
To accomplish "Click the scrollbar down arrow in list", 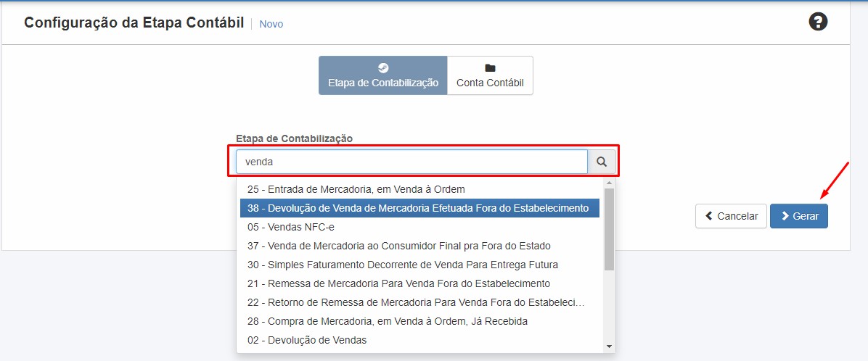I will (609, 347).
